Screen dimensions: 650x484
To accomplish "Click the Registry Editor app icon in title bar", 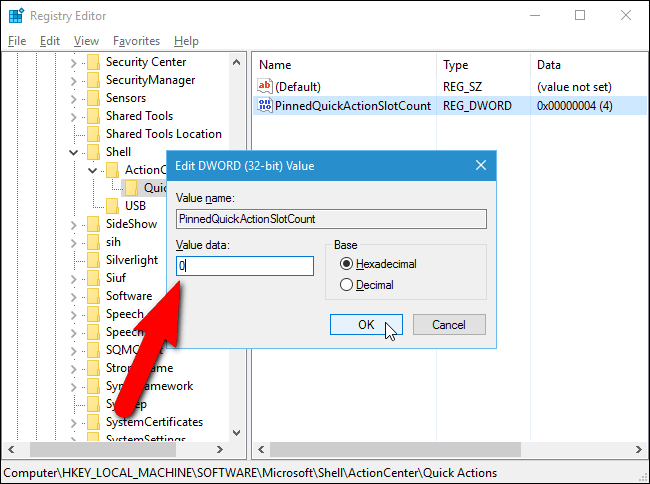I will coord(16,16).
